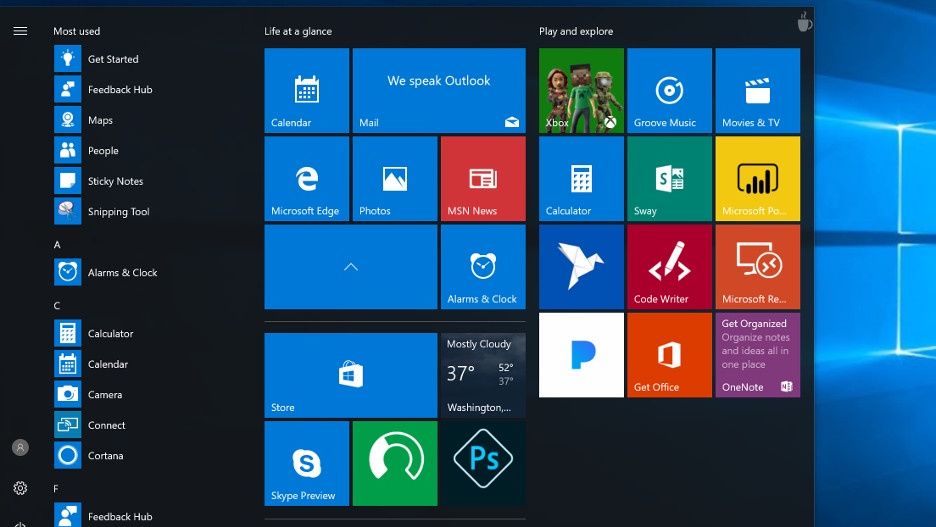
Task: Open the Get Office tile
Action: [x=670, y=355]
